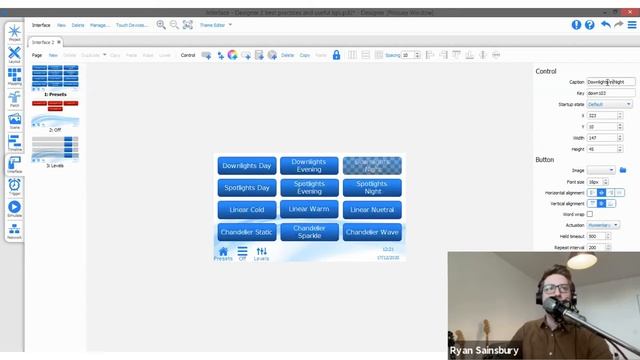Open the Actuation dropdown
Screen dimensions: 640x360
tap(603, 225)
